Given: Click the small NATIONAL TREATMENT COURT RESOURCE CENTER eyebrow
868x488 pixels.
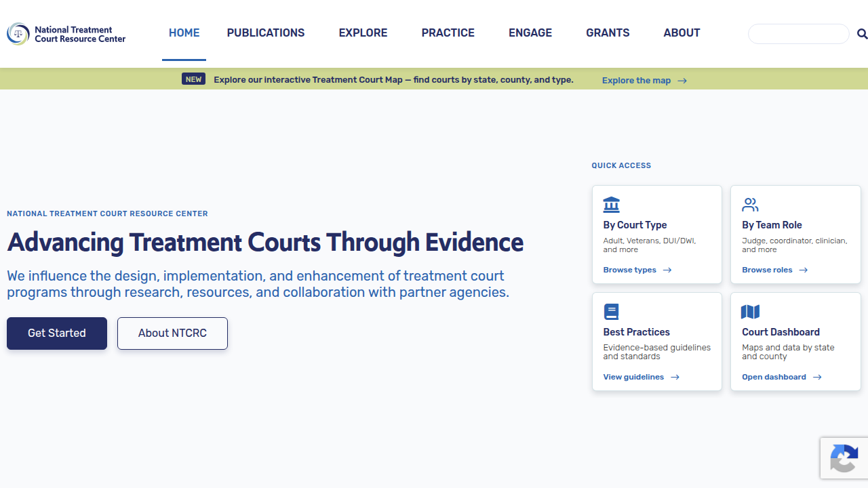Looking at the screenshot, I should pyautogui.click(x=107, y=213).
